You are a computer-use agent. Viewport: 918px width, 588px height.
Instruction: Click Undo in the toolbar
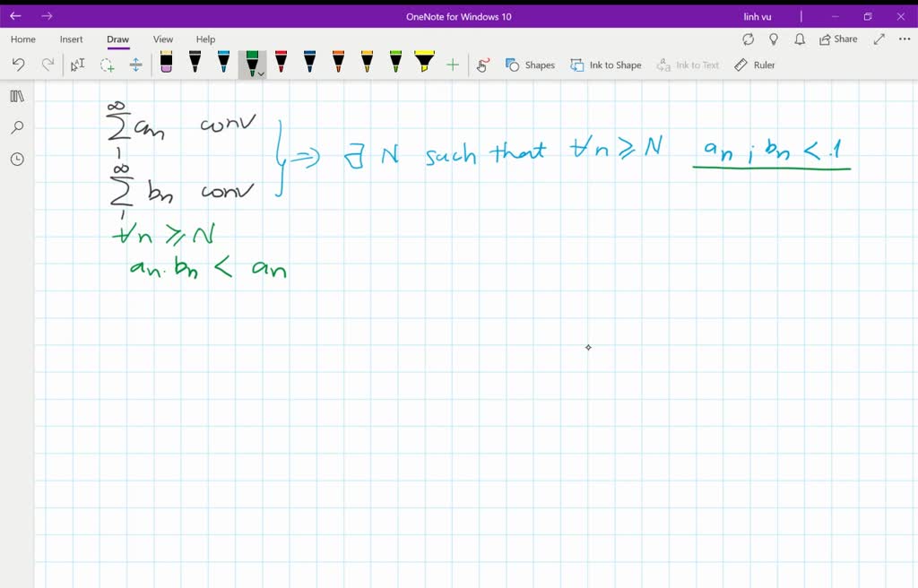pos(16,64)
